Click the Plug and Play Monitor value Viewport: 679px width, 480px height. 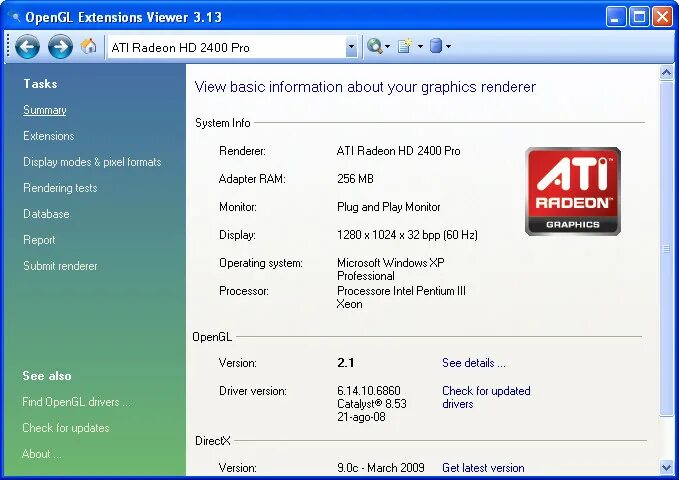388,207
